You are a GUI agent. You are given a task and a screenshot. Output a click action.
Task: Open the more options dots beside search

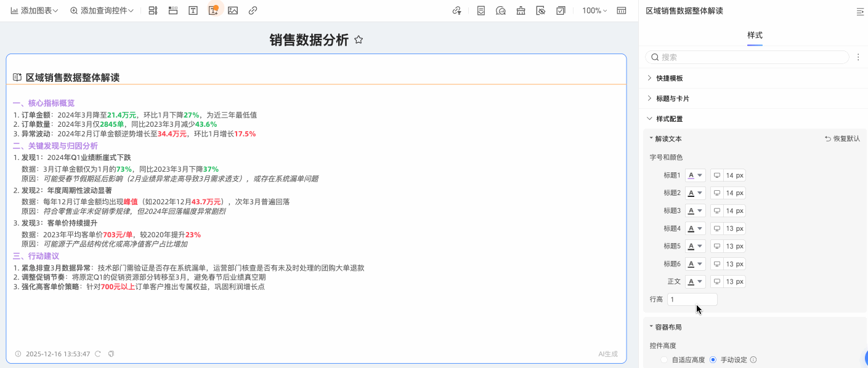[858, 57]
